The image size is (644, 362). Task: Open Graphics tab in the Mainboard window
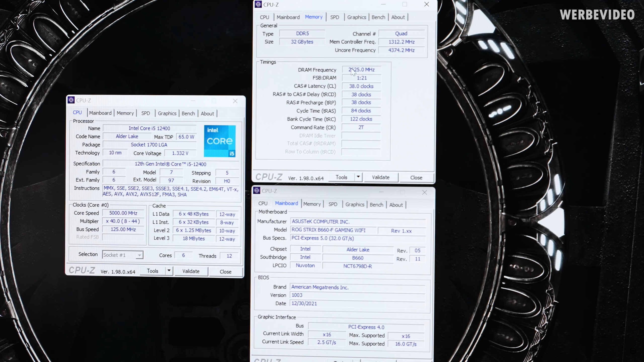click(x=355, y=204)
